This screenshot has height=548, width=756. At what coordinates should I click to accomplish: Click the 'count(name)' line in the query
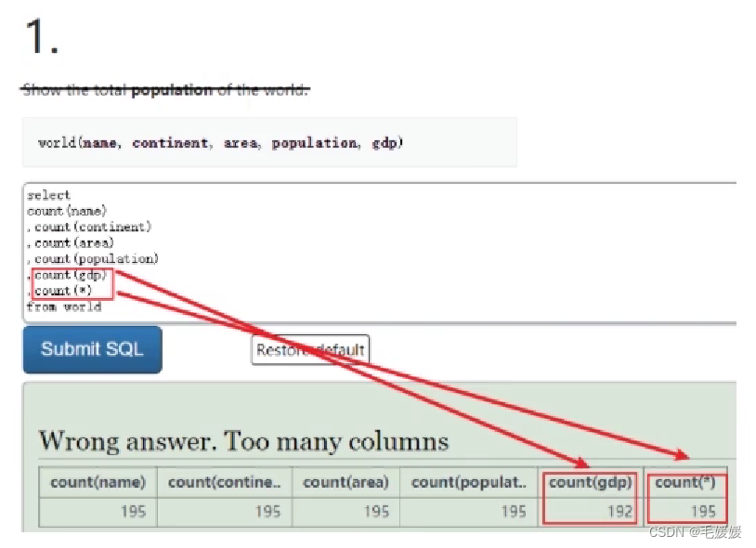tap(67, 211)
